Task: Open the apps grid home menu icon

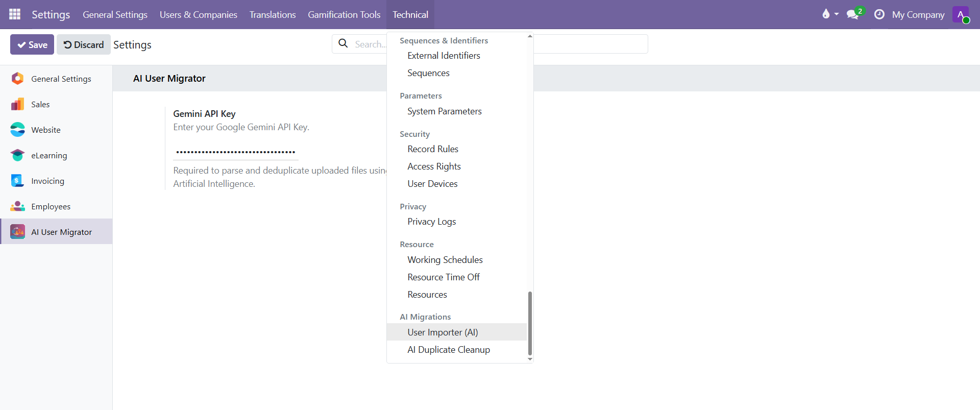Action: click(x=15, y=14)
